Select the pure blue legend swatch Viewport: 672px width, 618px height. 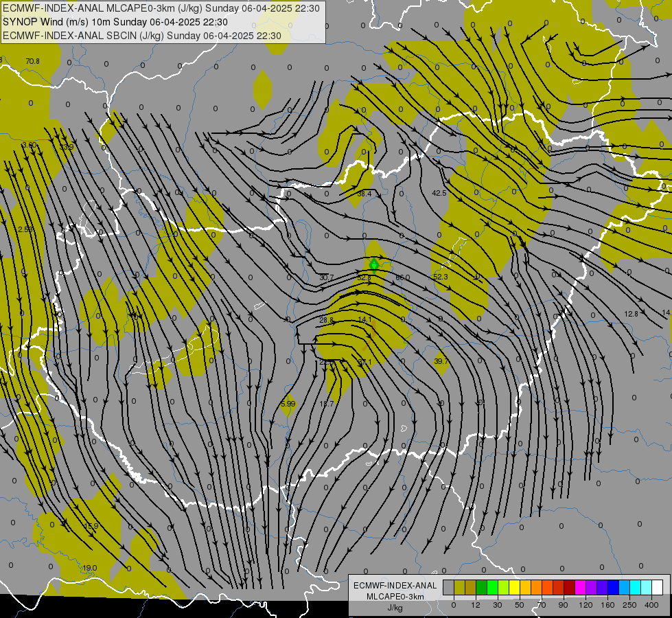[x=614, y=587]
